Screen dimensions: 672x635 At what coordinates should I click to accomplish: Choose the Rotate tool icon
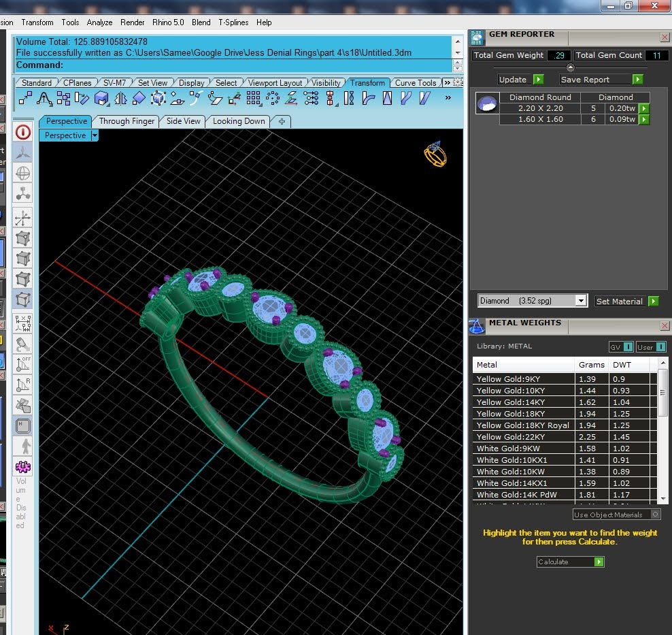coord(82,99)
